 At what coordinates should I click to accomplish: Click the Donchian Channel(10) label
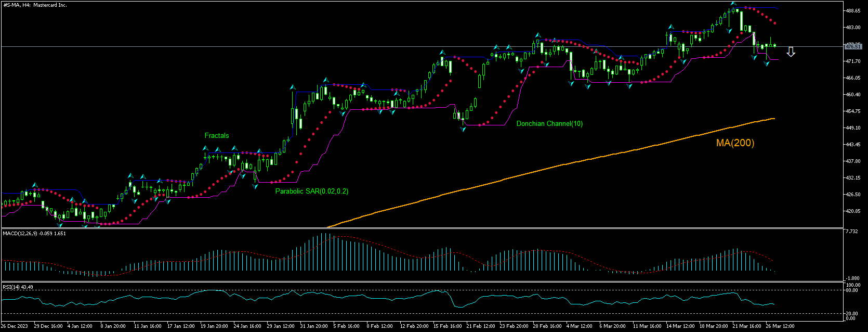[x=549, y=124]
